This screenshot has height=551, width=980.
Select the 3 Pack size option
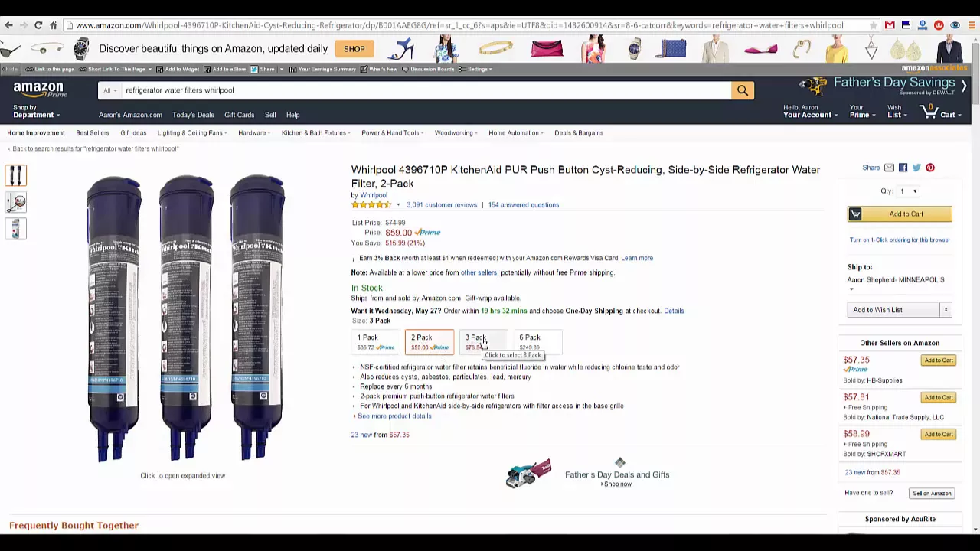483,342
